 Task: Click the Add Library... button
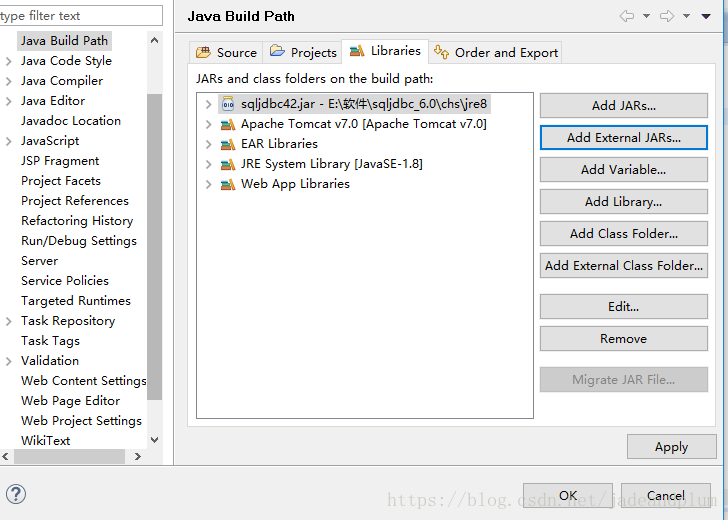point(624,202)
